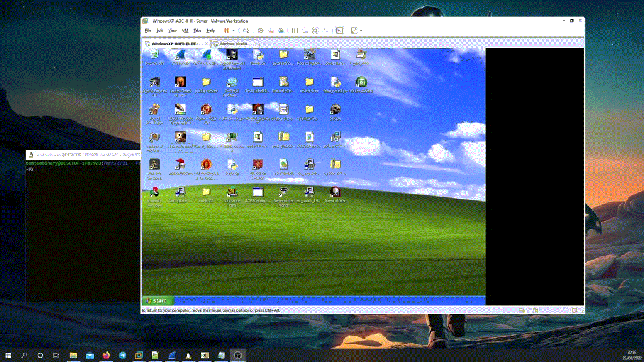Select the American Conquest shortcut

tap(155, 170)
